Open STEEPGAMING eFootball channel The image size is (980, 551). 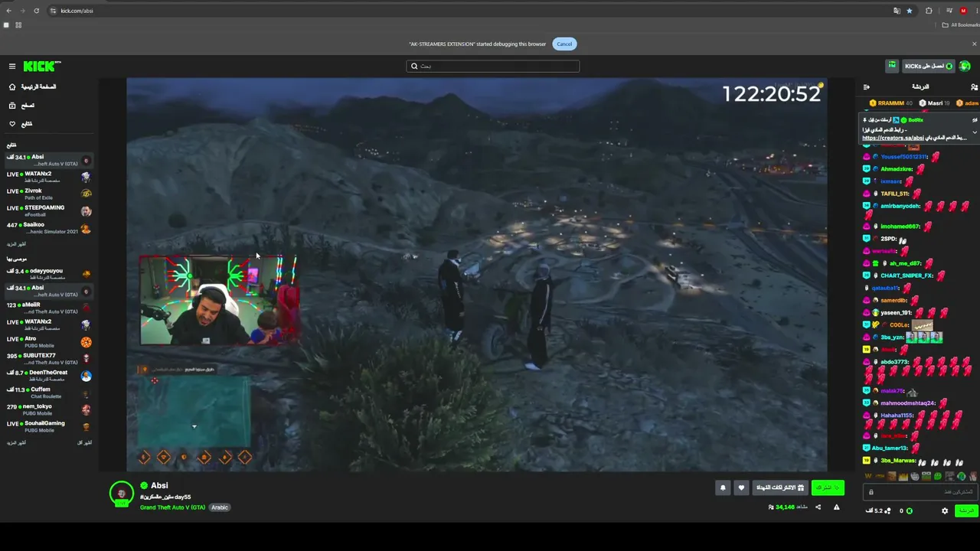coord(49,211)
